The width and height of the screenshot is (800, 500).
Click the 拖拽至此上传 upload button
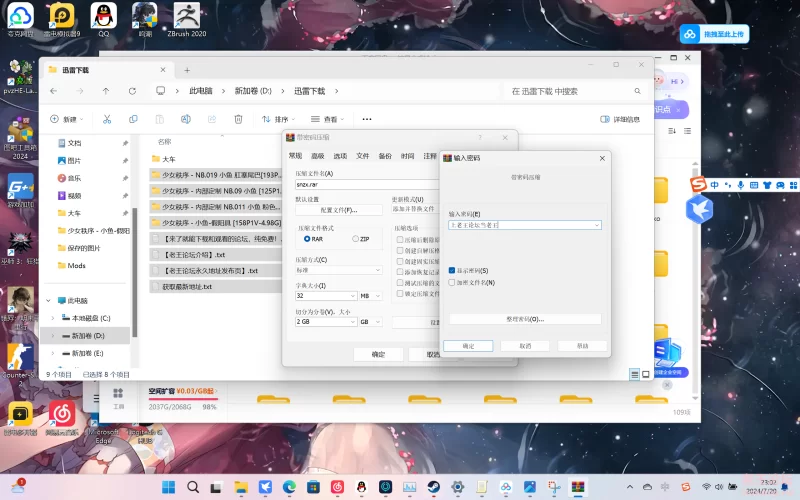(714, 34)
